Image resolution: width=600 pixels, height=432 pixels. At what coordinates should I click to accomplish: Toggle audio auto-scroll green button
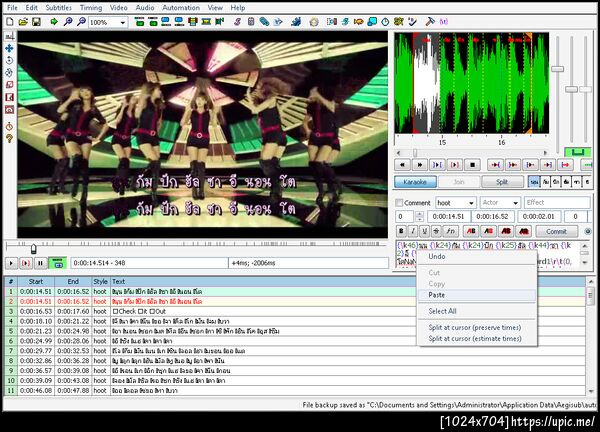(x=577, y=152)
